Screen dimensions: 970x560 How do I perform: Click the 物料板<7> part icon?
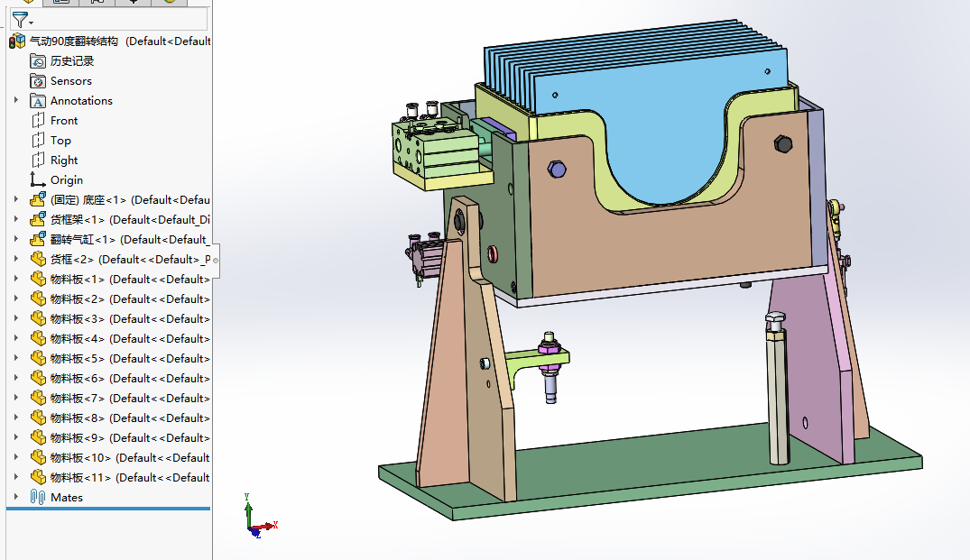click(x=38, y=398)
